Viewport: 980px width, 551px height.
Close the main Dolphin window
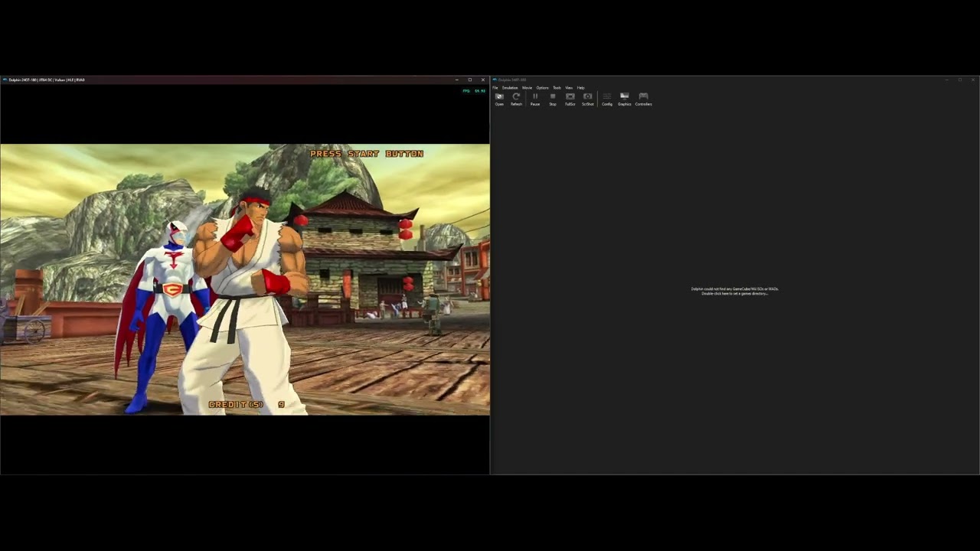click(x=972, y=80)
